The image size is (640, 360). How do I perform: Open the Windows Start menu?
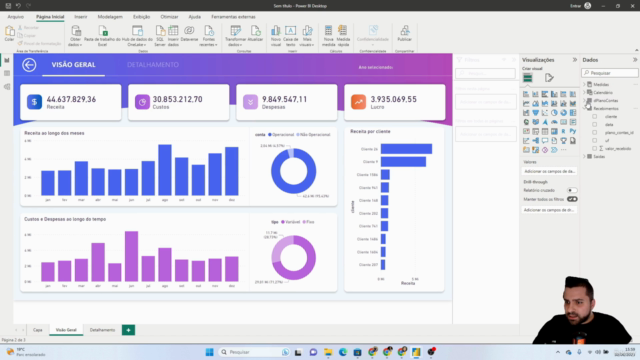[x=209, y=352]
